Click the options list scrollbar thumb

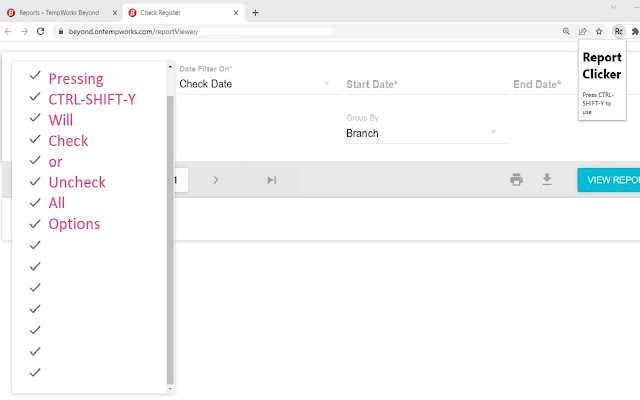170,240
